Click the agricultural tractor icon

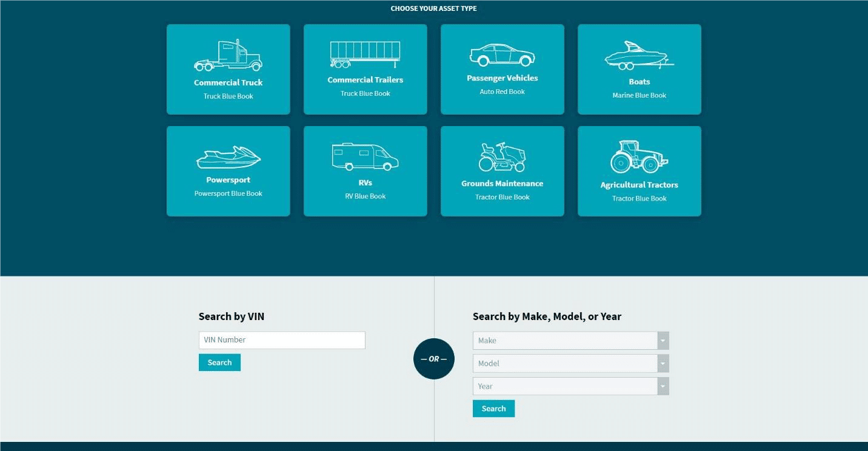(639, 157)
